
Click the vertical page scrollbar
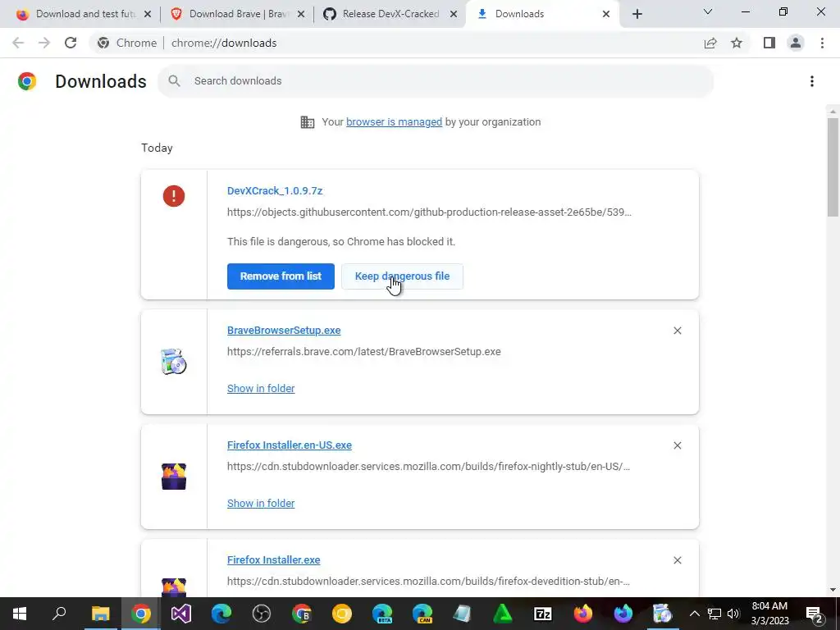point(833,167)
